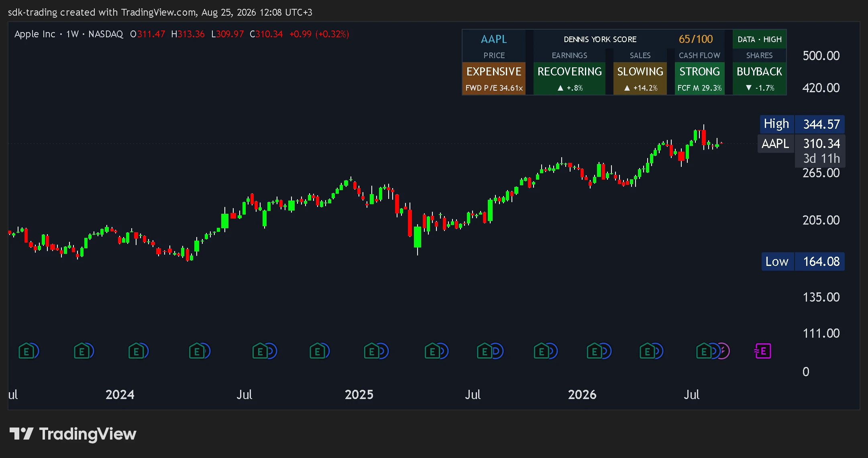The width and height of the screenshot is (868, 458).
Task: Click the 500.00 price axis label
Action: click(x=821, y=56)
